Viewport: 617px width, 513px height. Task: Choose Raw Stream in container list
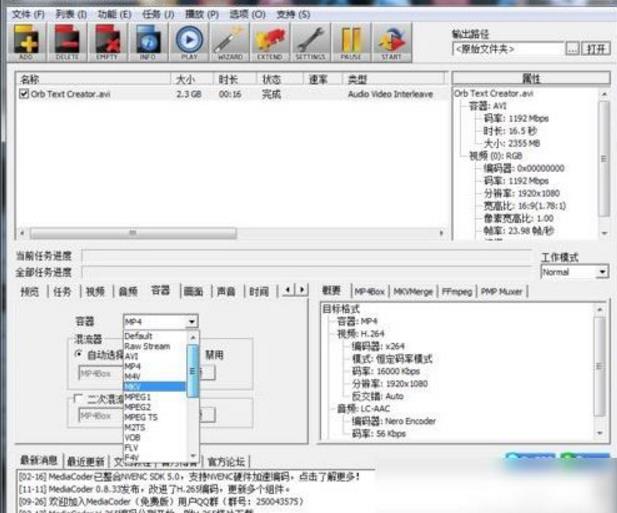tap(154, 346)
